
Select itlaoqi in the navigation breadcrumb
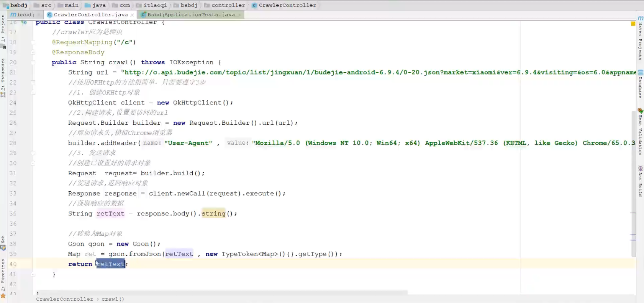155,5
